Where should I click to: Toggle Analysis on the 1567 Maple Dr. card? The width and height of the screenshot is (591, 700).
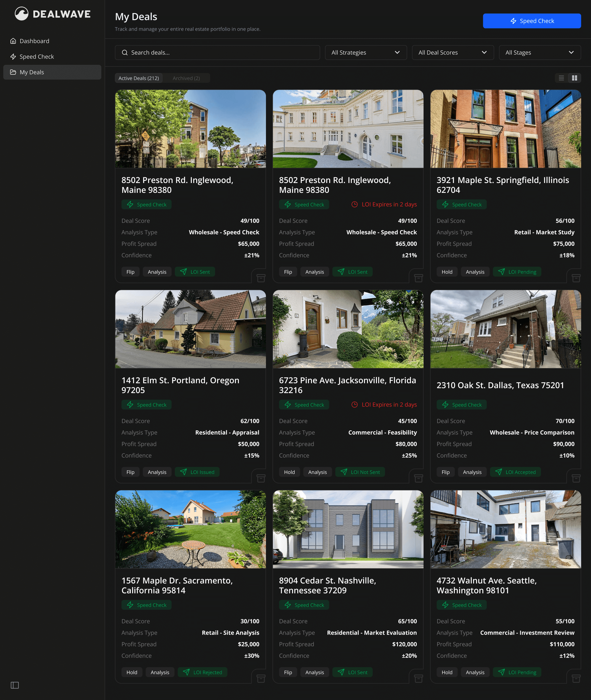click(x=160, y=672)
